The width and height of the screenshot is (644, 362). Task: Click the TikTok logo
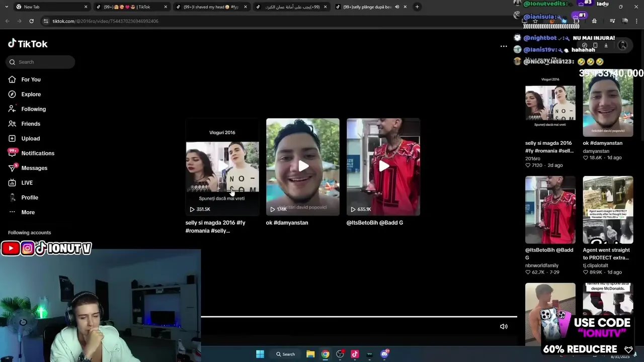point(28,44)
